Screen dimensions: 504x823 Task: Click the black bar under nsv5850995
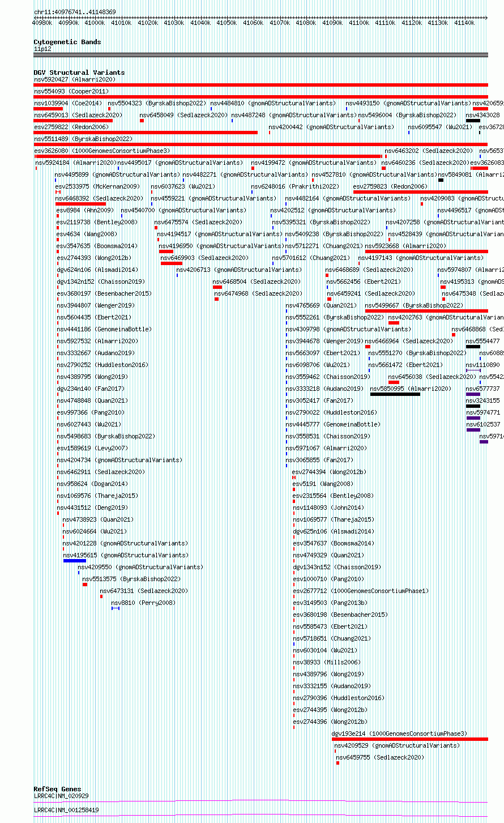click(395, 394)
